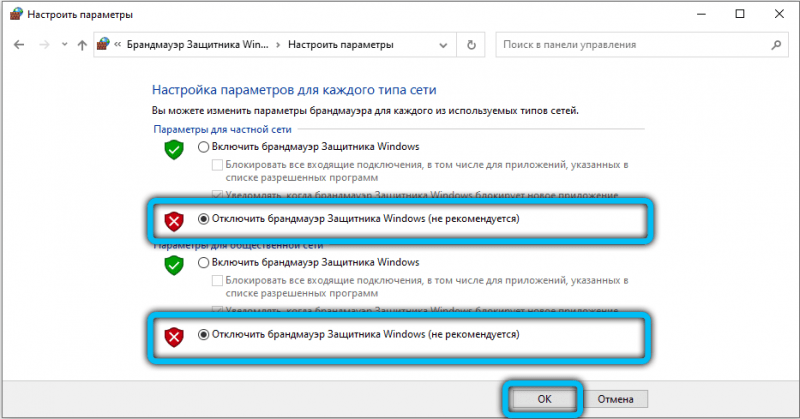
Task: Click green shield icon in private network section
Action: point(174,150)
